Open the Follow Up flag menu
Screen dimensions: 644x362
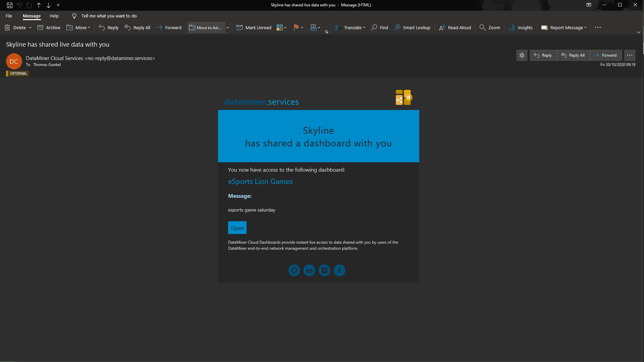click(x=298, y=27)
